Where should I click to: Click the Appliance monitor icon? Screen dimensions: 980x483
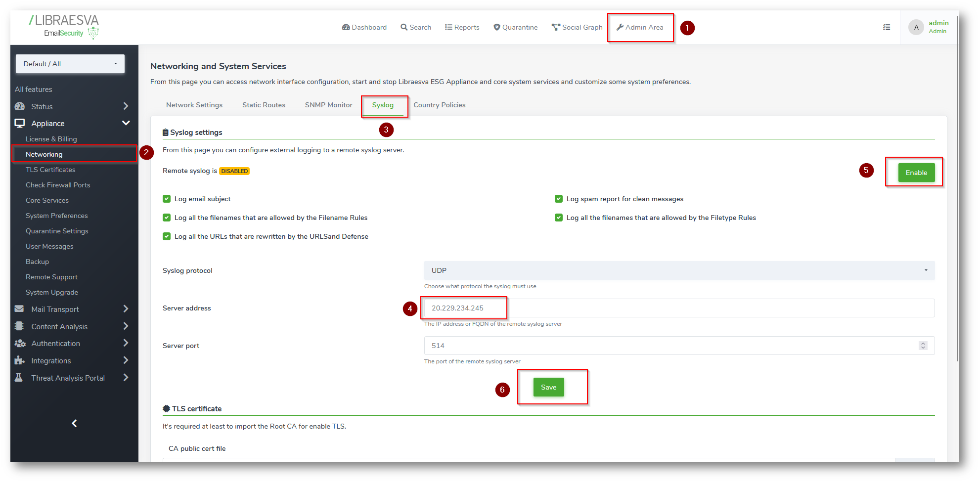(x=20, y=123)
